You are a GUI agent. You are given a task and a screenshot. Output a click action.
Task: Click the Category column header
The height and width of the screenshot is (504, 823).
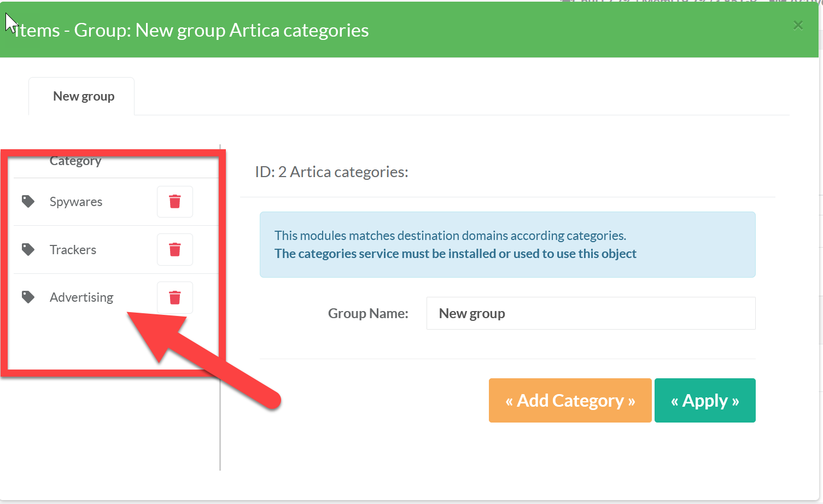(x=75, y=161)
